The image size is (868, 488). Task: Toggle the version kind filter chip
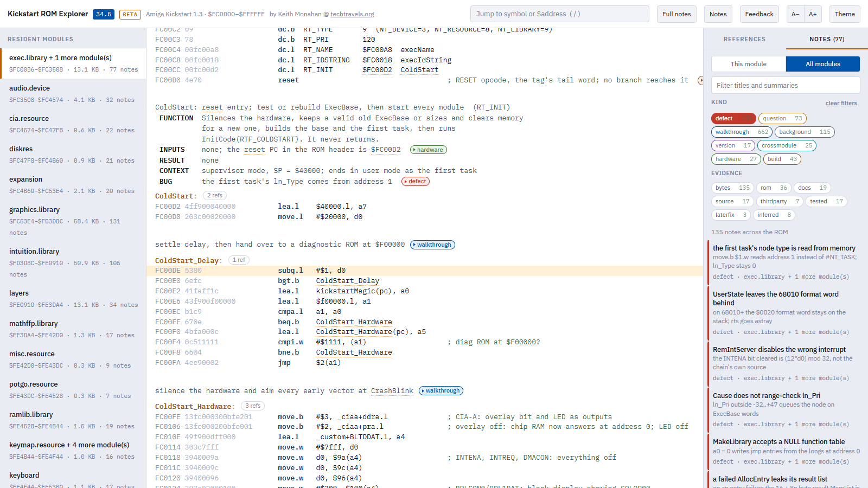point(733,145)
